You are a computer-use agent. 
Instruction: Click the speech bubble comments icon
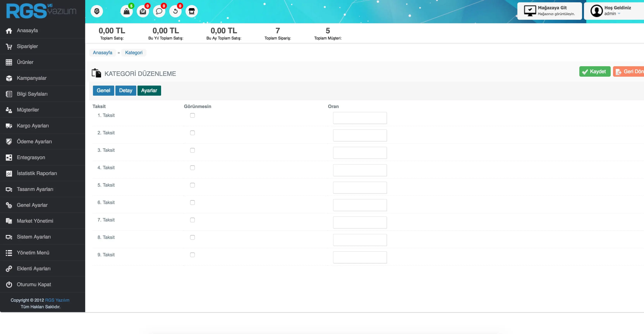(159, 11)
